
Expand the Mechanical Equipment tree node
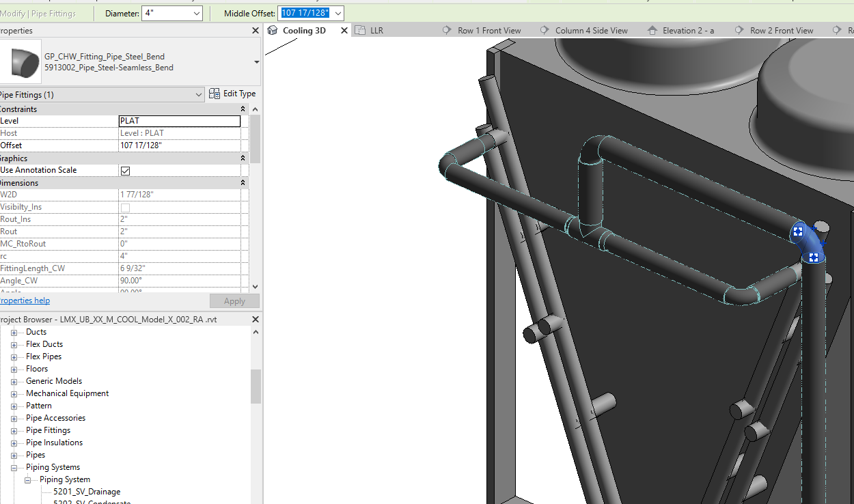tap(14, 393)
